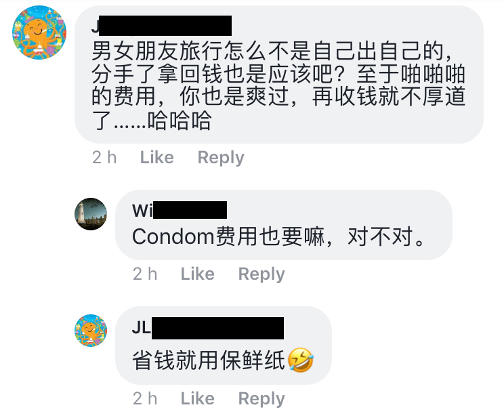This screenshot has width=504, height=420.
Task: Open the top commenter's name starting with J
Action: point(162,26)
